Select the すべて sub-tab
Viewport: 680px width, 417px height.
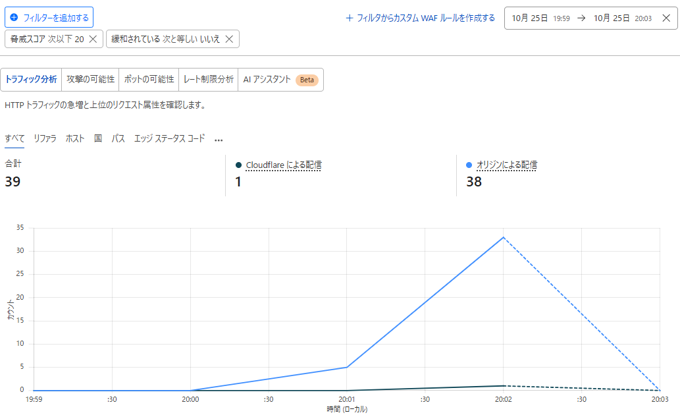click(15, 139)
